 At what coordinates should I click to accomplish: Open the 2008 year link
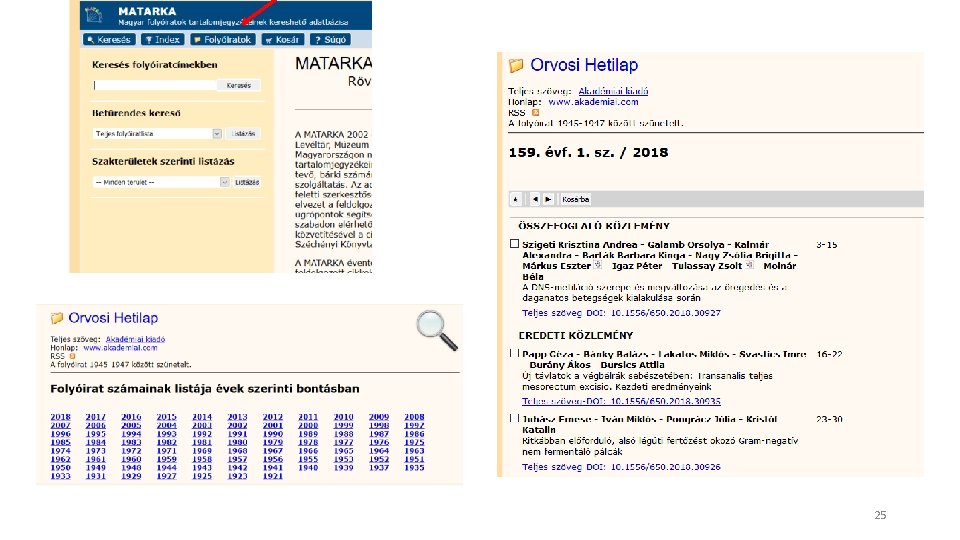[414, 417]
